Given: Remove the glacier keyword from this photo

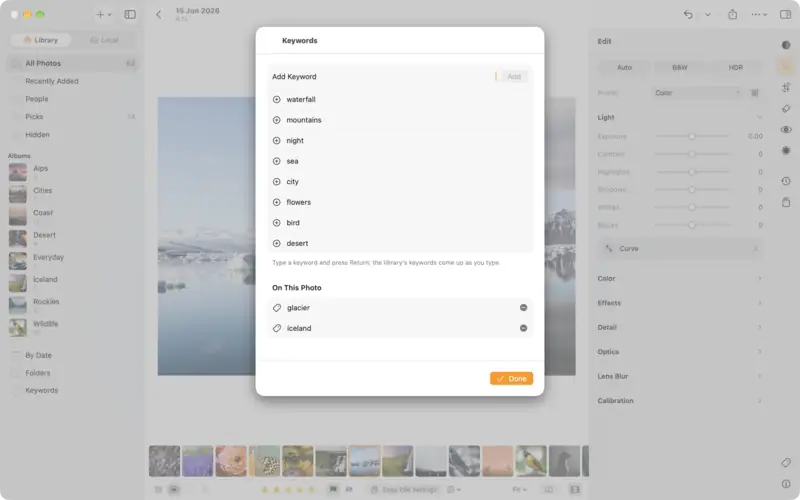Looking at the screenshot, I should [x=523, y=308].
